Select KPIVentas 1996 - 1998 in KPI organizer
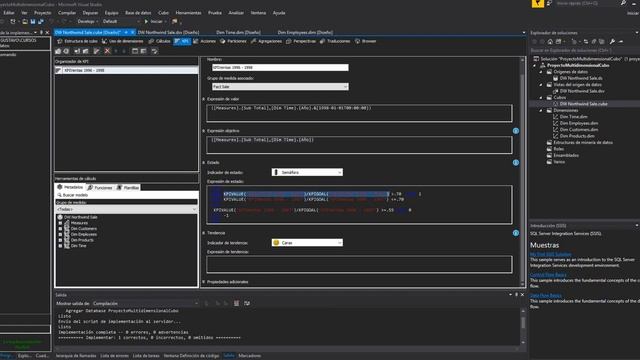This screenshot has height=360, width=640. pos(126,70)
